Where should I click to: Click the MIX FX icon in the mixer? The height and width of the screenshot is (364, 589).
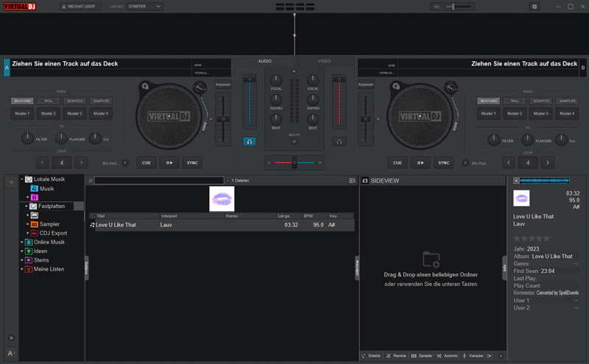[294, 141]
